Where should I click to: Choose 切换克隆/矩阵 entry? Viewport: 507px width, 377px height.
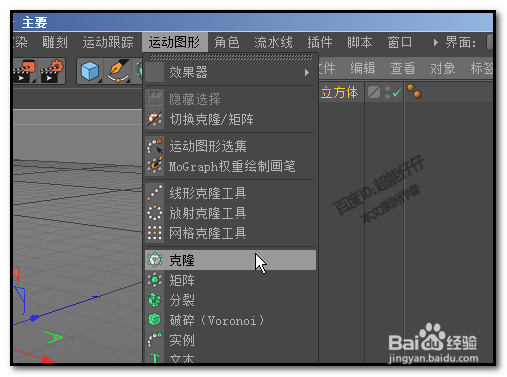tap(230, 119)
